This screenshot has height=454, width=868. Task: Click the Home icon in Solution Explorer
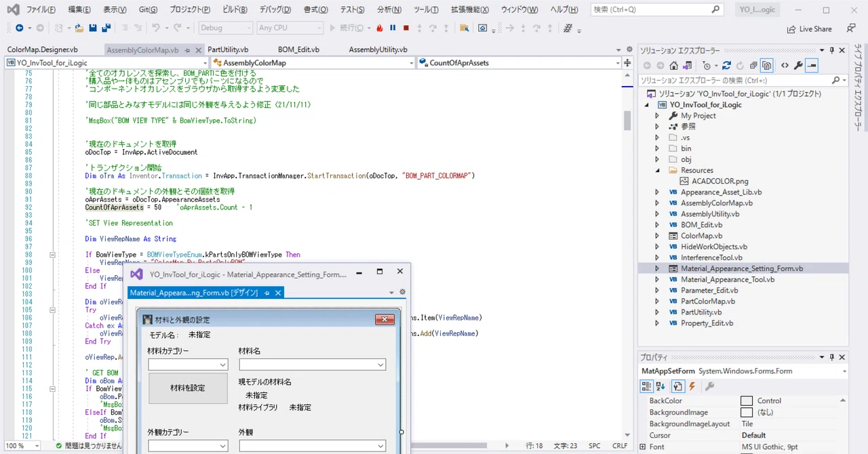[x=673, y=66]
